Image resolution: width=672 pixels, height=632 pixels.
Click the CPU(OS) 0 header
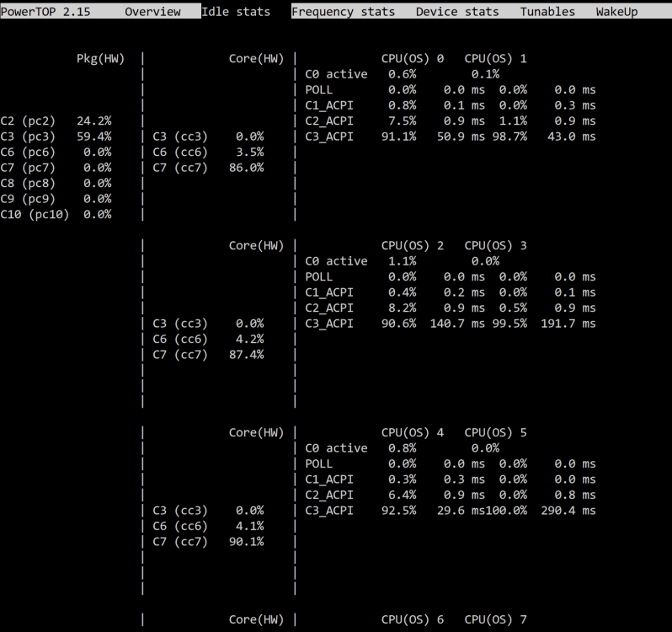coord(413,59)
